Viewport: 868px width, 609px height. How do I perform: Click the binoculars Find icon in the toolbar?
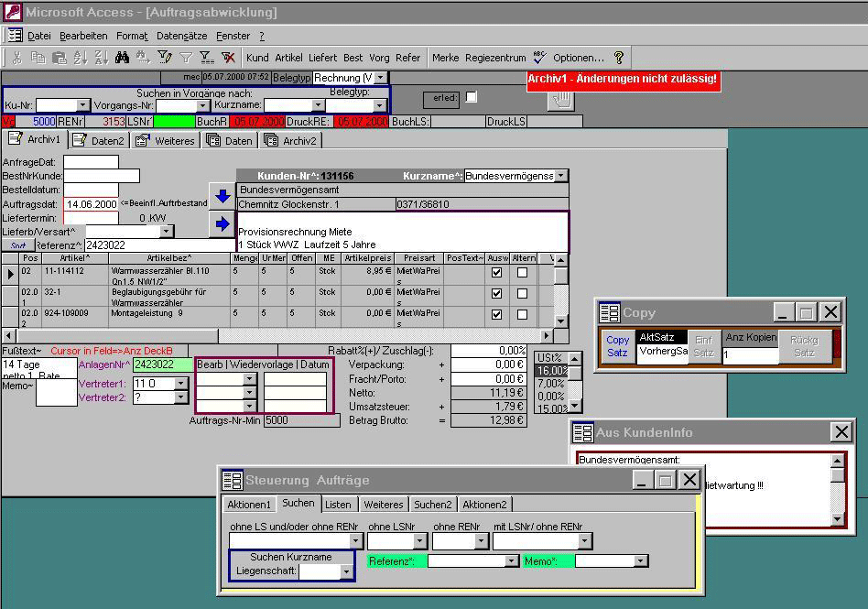122,58
